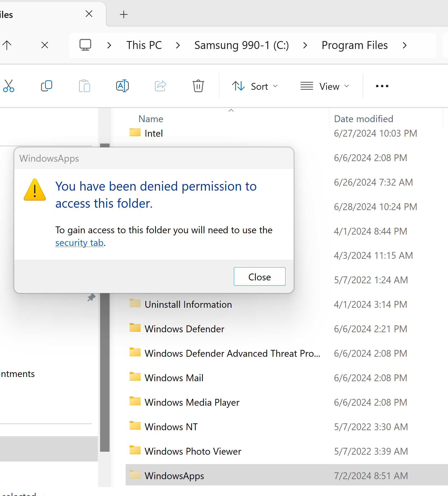Click Program Files in the address breadcrumb

point(355,45)
